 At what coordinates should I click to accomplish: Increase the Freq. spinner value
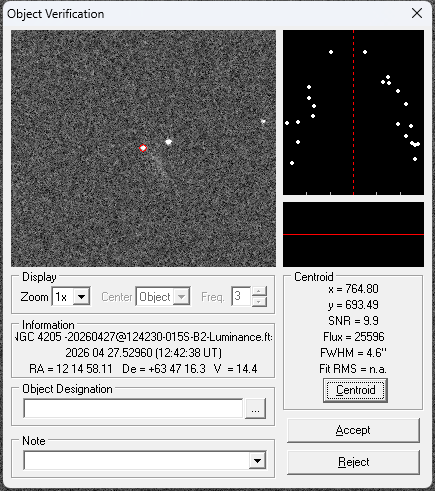coord(259,291)
